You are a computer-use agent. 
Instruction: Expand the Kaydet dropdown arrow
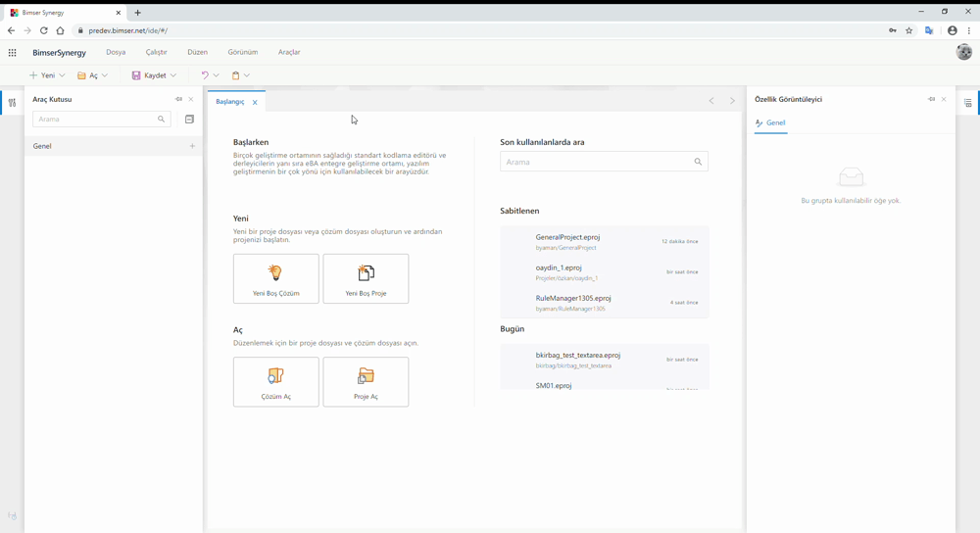173,75
